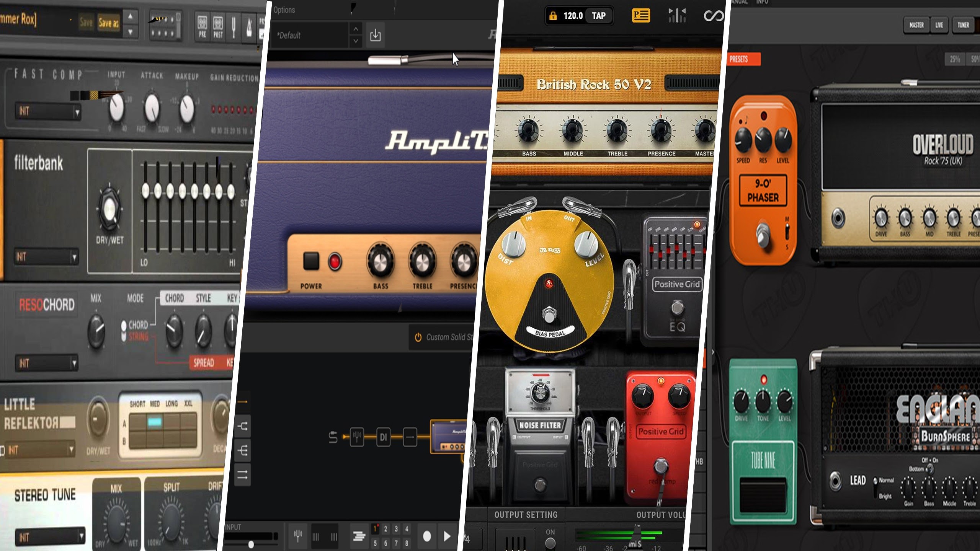Toggle the Custom Solid State power button
The height and width of the screenshot is (551, 980).
(418, 337)
